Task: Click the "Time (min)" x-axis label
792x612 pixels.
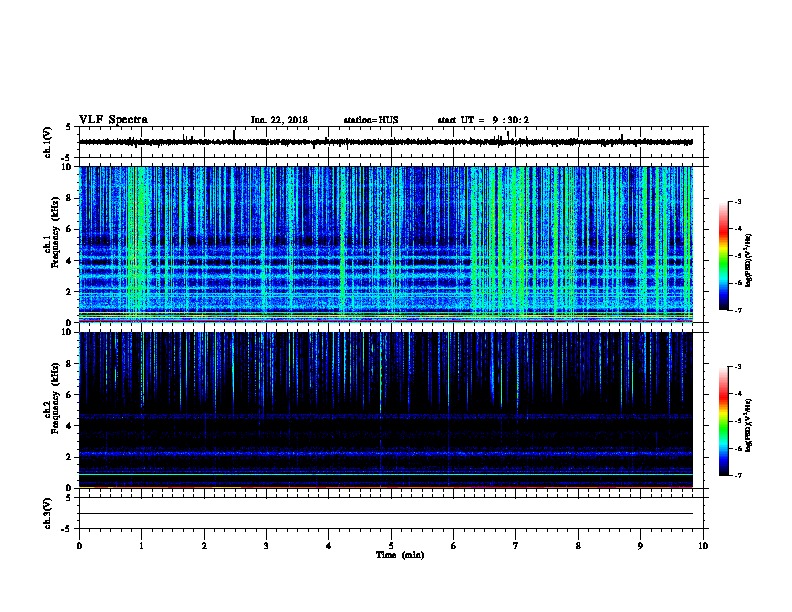Action: [x=400, y=555]
